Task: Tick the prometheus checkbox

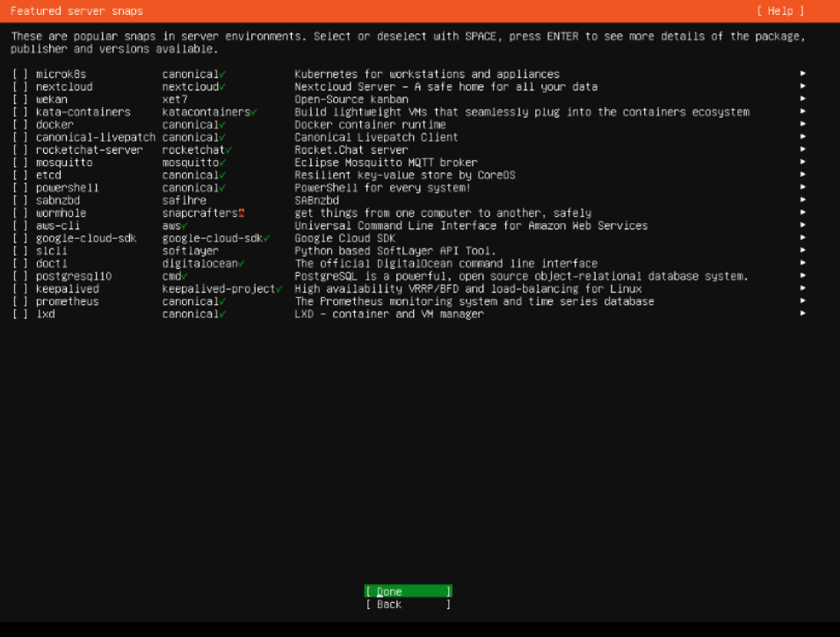Action: tap(20, 301)
